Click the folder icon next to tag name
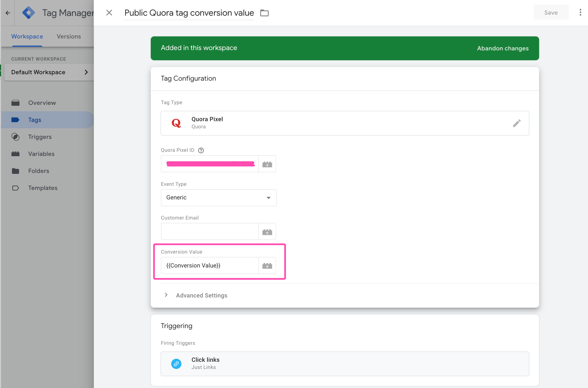Image resolution: width=588 pixels, height=388 pixels. [265, 13]
